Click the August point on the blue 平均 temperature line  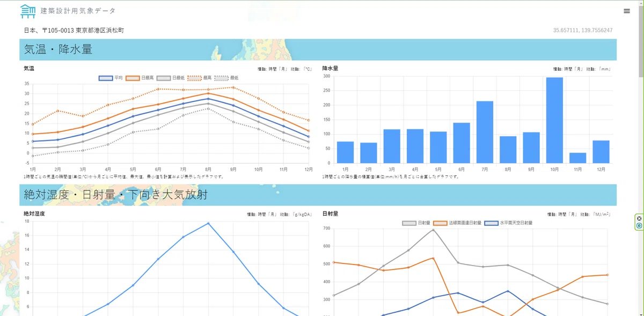point(208,99)
